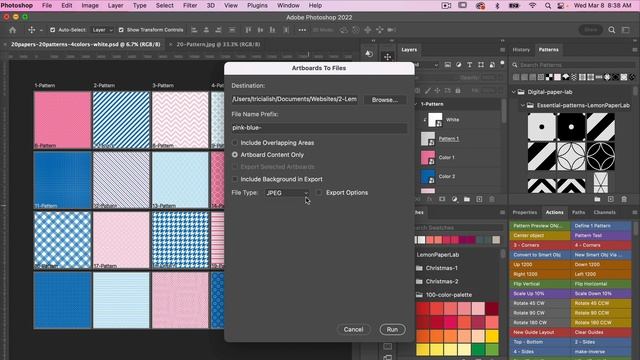
Task: Toggle the Auto-Select checkbox
Action: 52,30
